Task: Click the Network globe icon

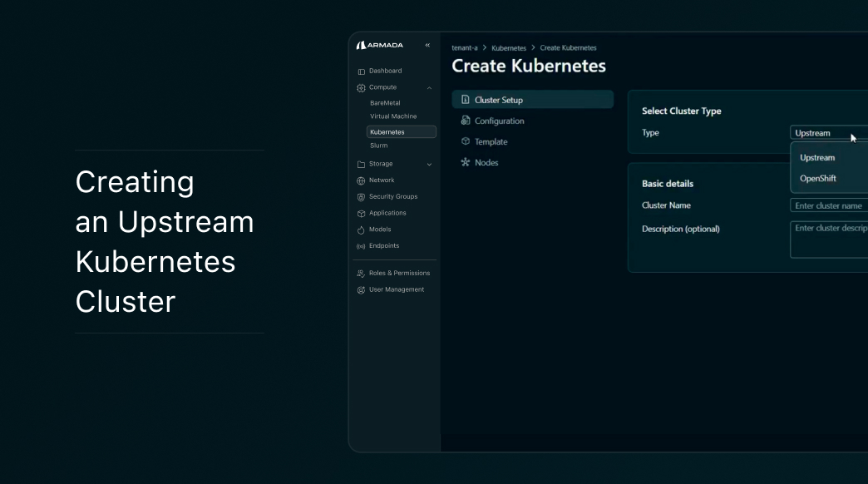Action: tap(361, 180)
